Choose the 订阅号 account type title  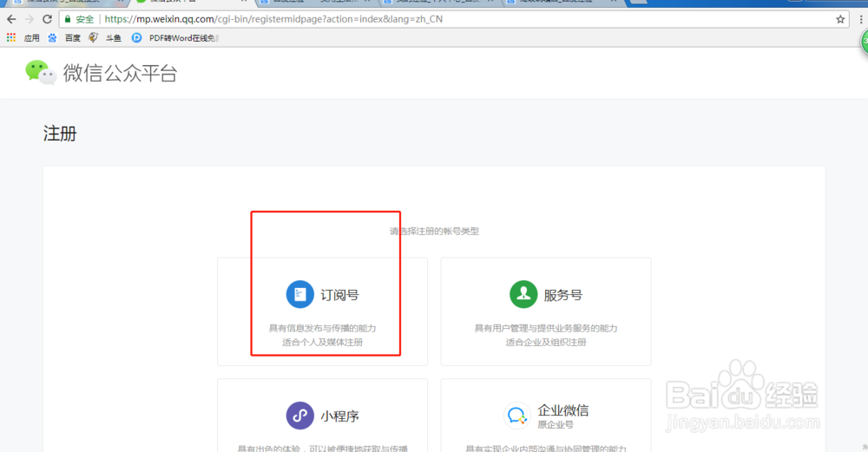pyautogui.click(x=339, y=295)
